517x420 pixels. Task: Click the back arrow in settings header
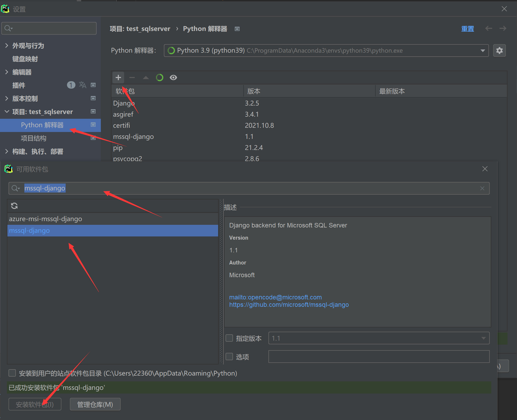[x=489, y=28]
